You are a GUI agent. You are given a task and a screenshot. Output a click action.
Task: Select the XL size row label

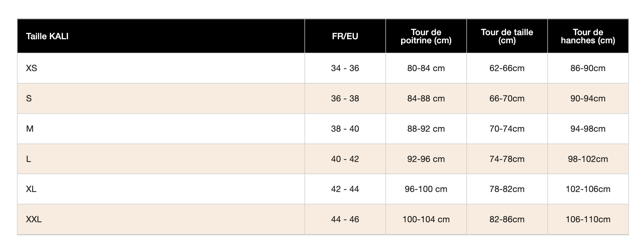31,189
